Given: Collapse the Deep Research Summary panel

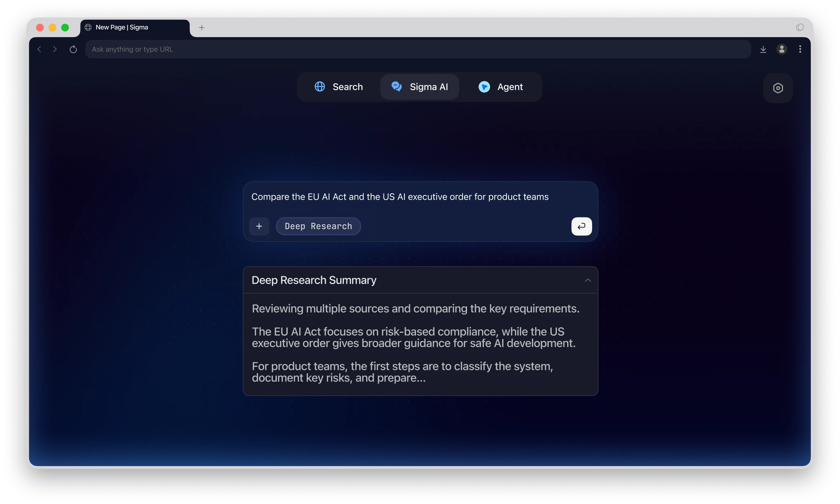Looking at the screenshot, I should coord(588,280).
